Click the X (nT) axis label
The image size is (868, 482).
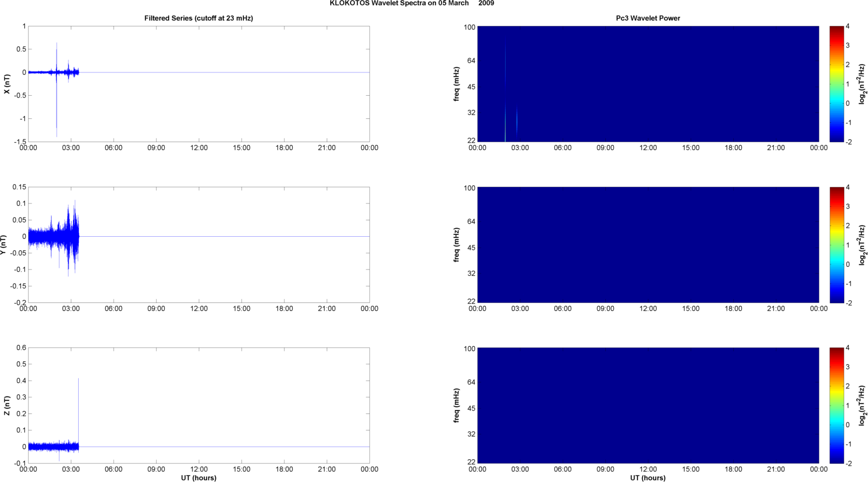click(7, 84)
